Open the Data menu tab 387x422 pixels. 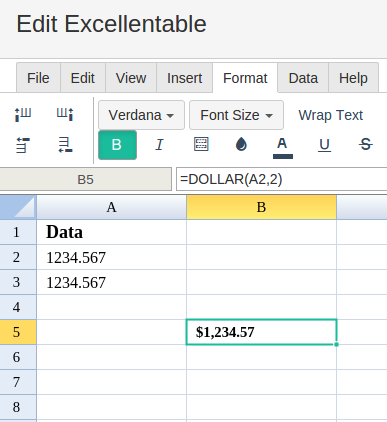tap(303, 78)
